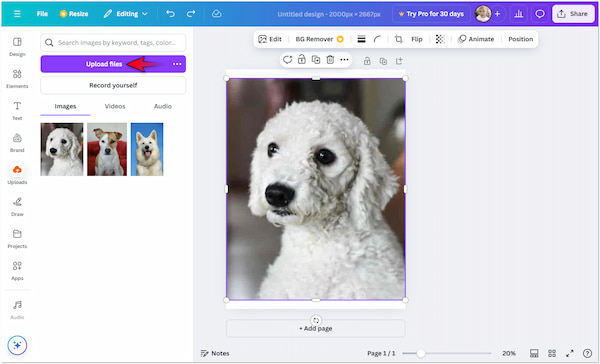Expand the Editing mode dropdown
This screenshot has height=364, width=600.
pos(125,14)
